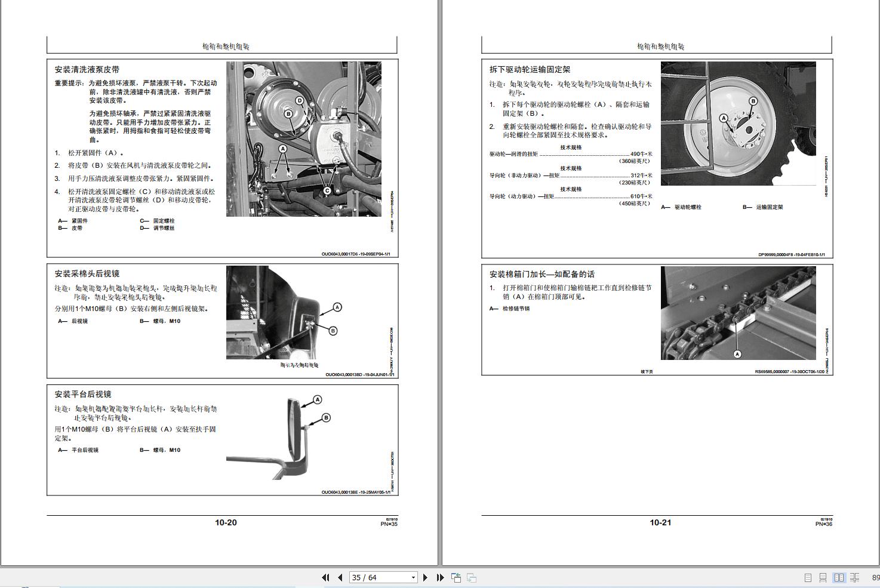Image resolution: width=880 pixels, height=588 pixels.
Task: Click the cotton box chain photo
Action: [738, 313]
